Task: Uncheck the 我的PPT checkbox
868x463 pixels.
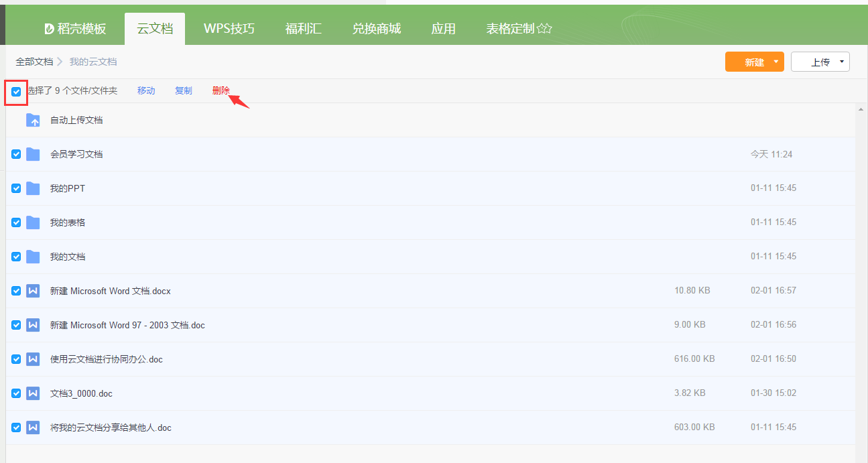Action: [x=16, y=188]
